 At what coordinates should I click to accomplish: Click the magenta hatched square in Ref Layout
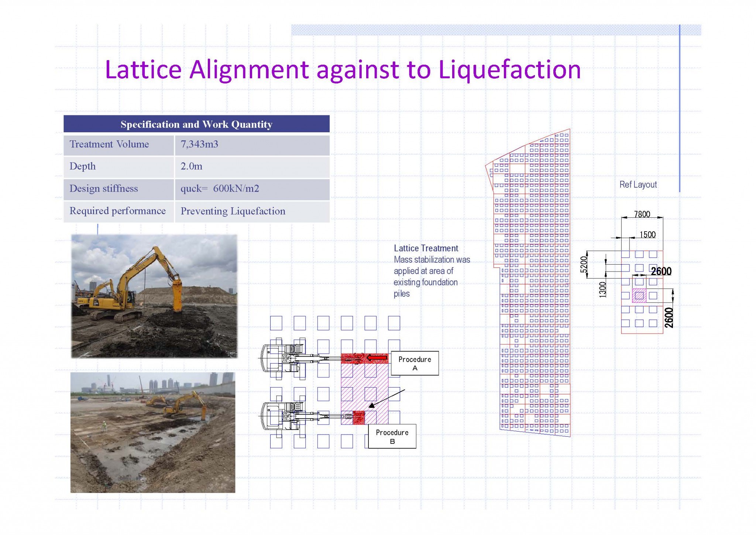(x=639, y=296)
